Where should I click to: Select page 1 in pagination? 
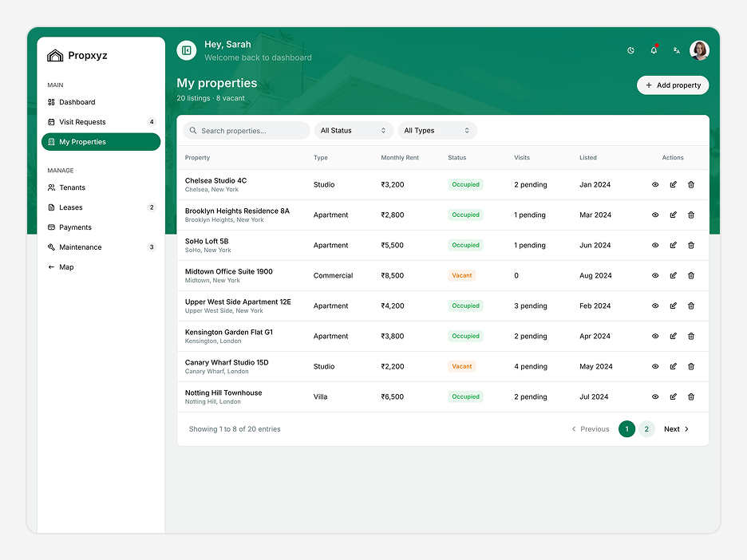pyautogui.click(x=627, y=429)
